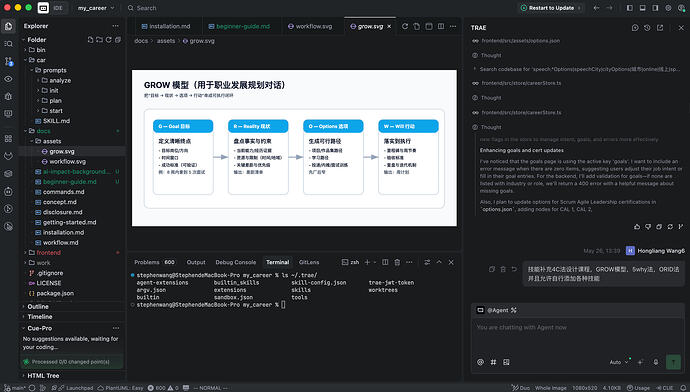Viewport: 690px width, 392px height.
Task: Click the thumbs up icon on response
Action: pyautogui.click(x=637, y=227)
